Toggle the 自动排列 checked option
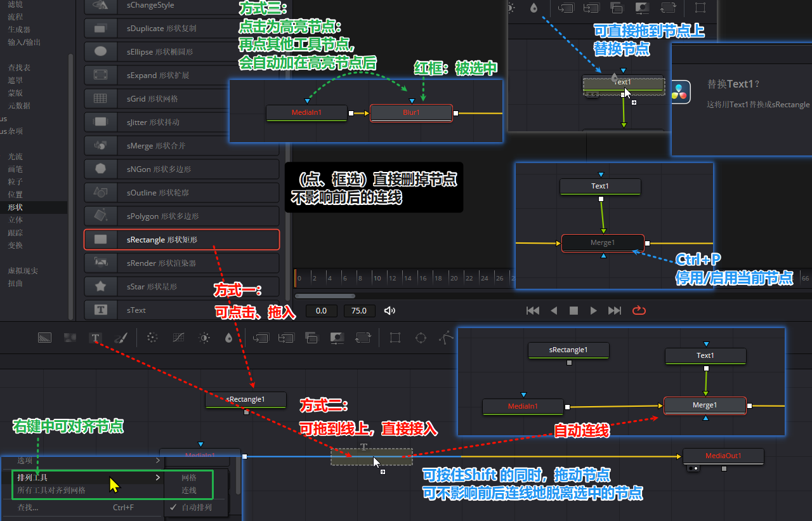The width and height of the screenshot is (812, 521). tap(196, 507)
